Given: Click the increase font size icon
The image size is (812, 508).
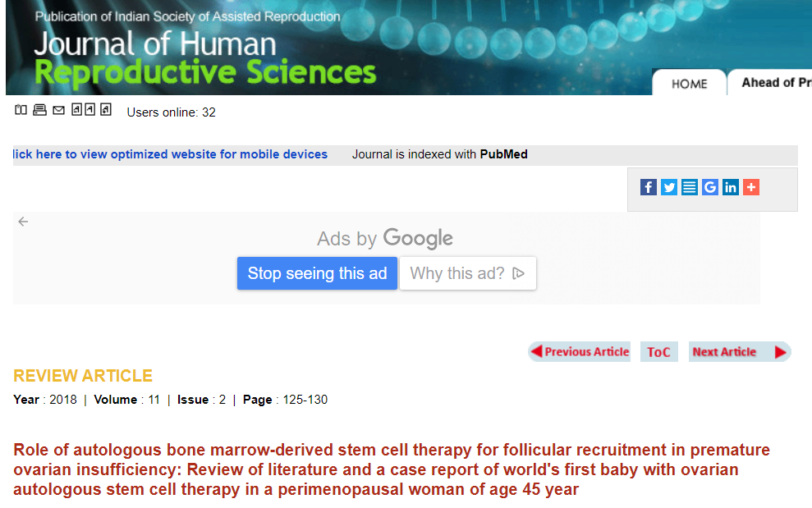Looking at the screenshot, I should (106, 109).
